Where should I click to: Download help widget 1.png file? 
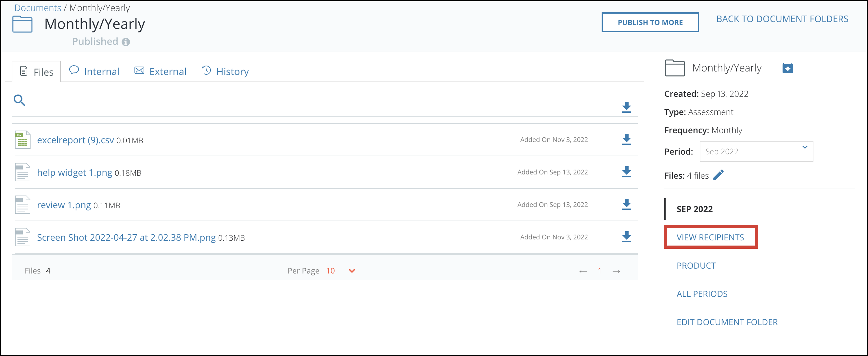click(626, 172)
